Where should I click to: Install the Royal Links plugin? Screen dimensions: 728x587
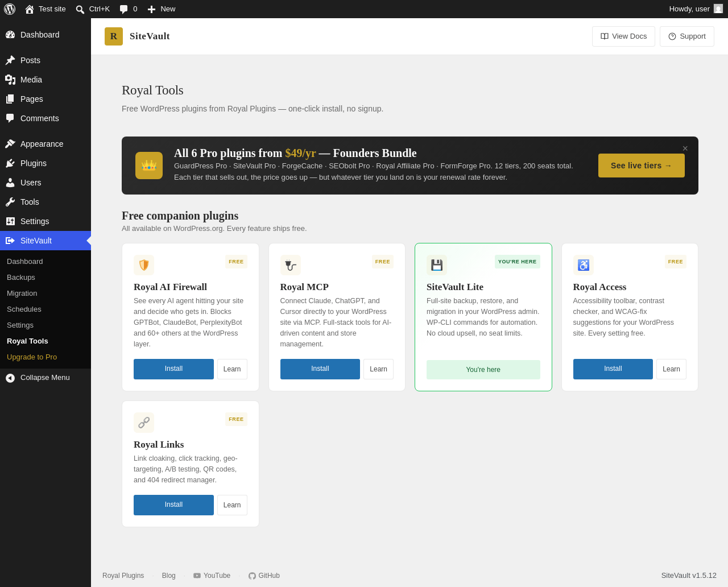coord(173,505)
